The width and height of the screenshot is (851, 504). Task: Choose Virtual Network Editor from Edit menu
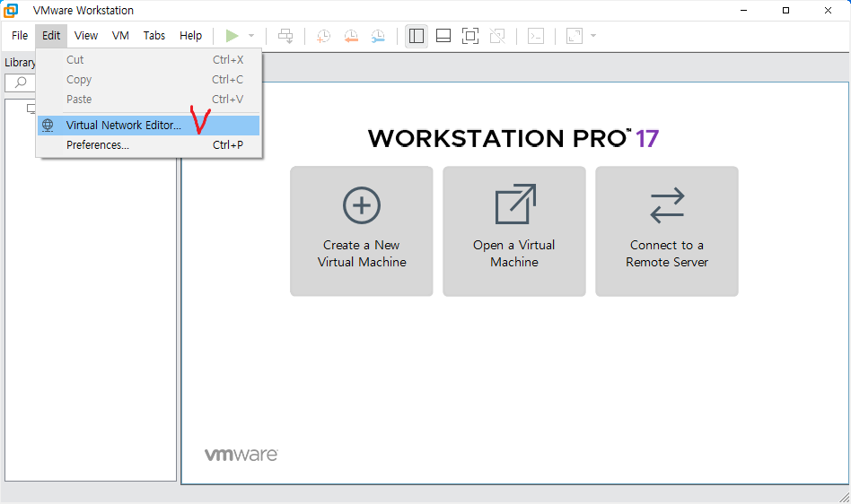(x=149, y=126)
